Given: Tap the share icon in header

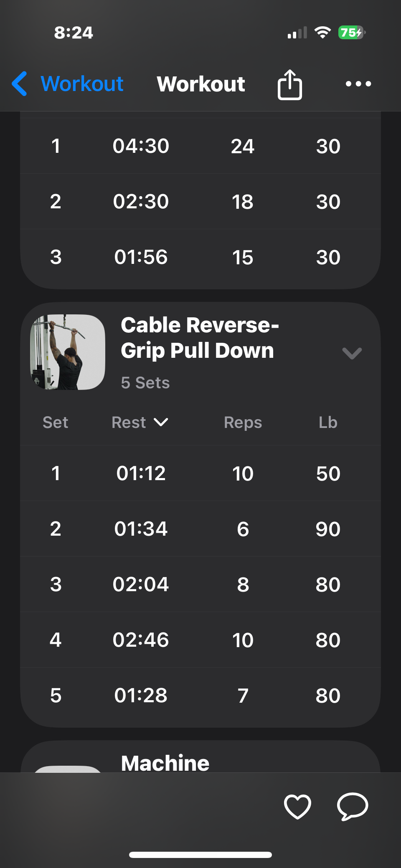Looking at the screenshot, I should click(x=289, y=84).
